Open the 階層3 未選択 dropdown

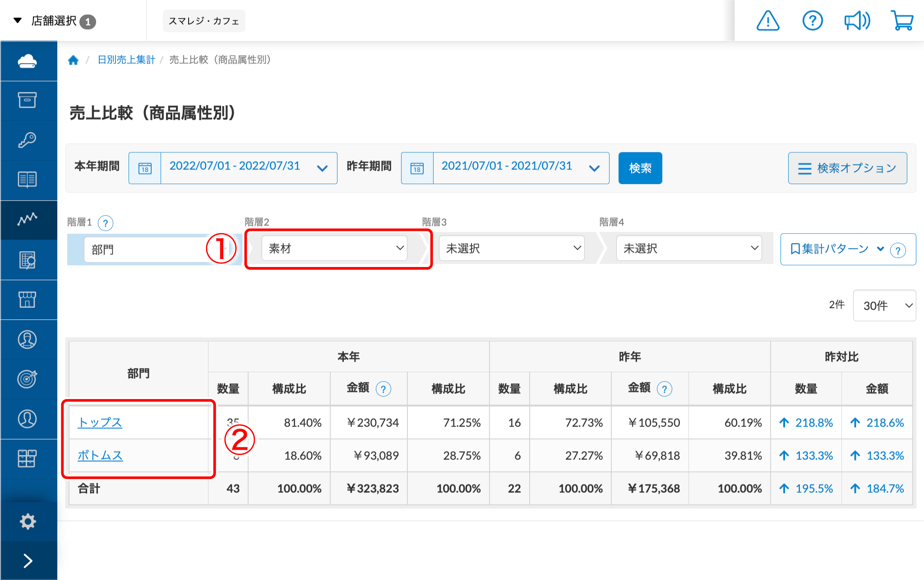click(512, 249)
